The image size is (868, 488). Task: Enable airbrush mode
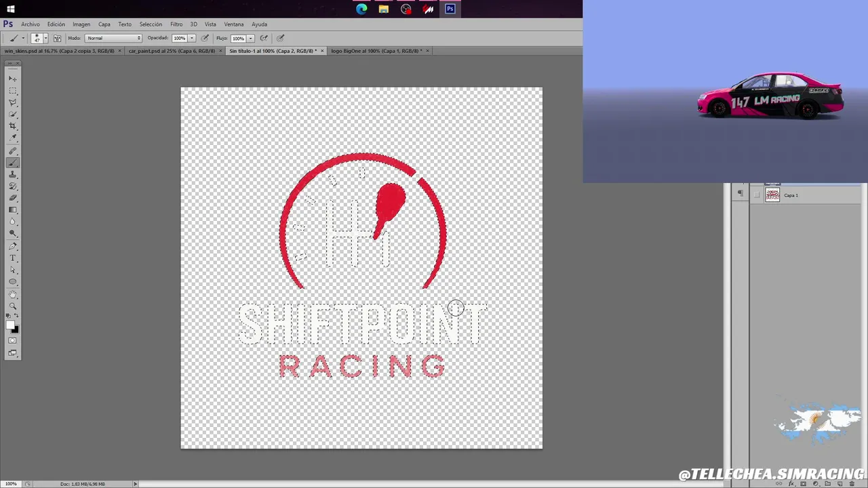[264, 38]
